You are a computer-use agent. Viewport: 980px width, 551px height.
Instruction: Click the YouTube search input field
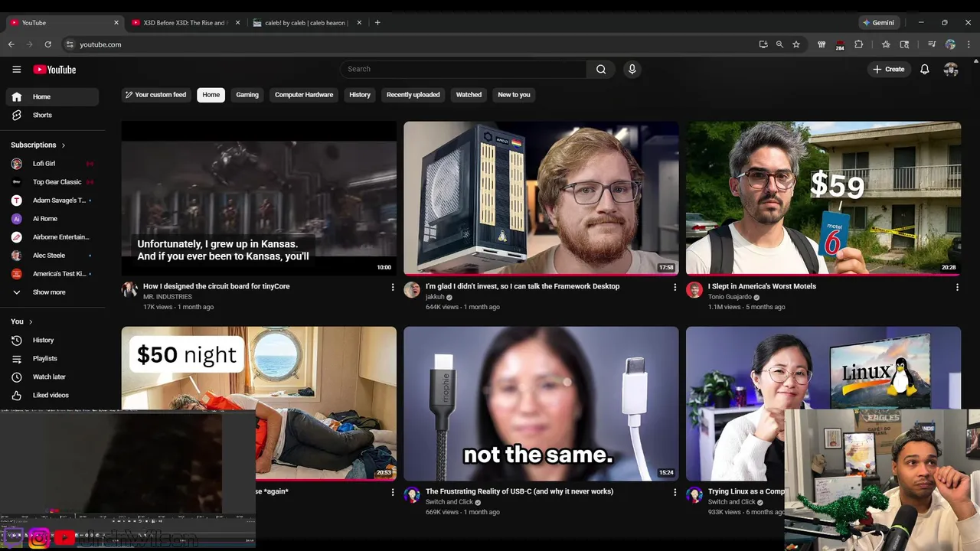point(464,70)
